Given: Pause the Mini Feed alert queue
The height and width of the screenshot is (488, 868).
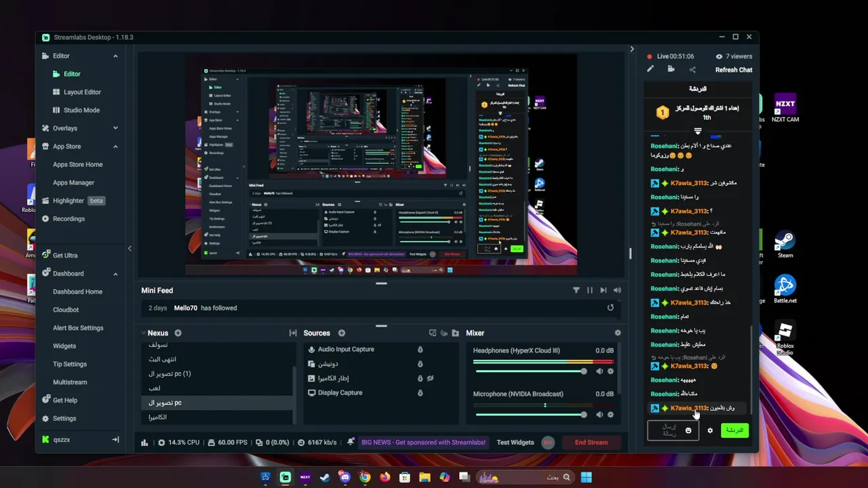Looking at the screenshot, I should point(590,290).
